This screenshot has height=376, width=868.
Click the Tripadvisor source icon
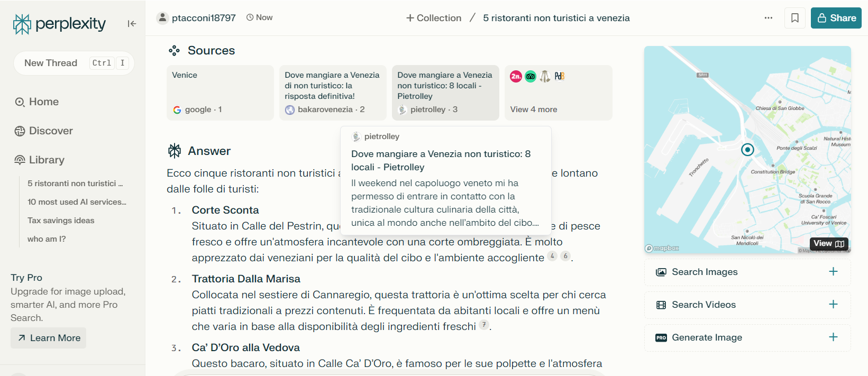coord(531,76)
